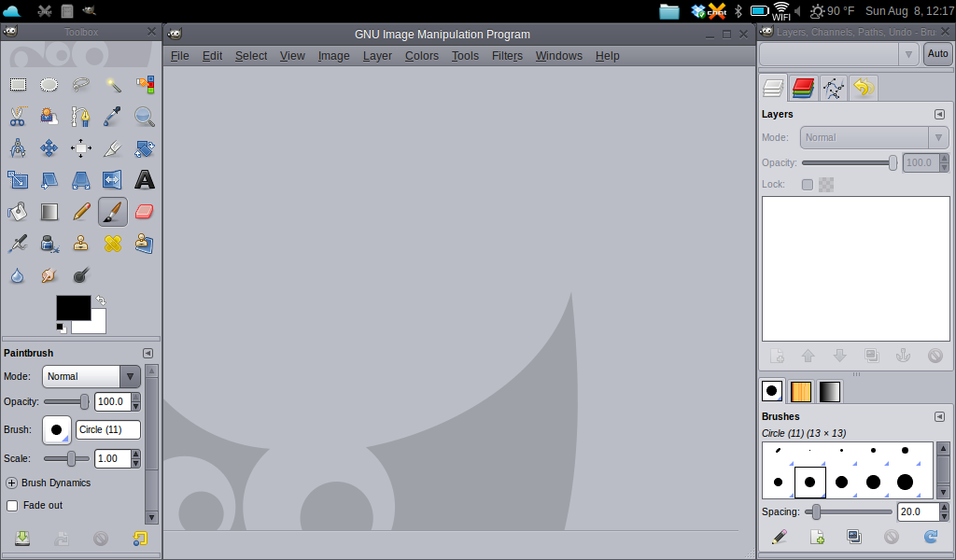Save tool options using the green arrow button
Screen dimensions: 956x560
pos(22,538)
